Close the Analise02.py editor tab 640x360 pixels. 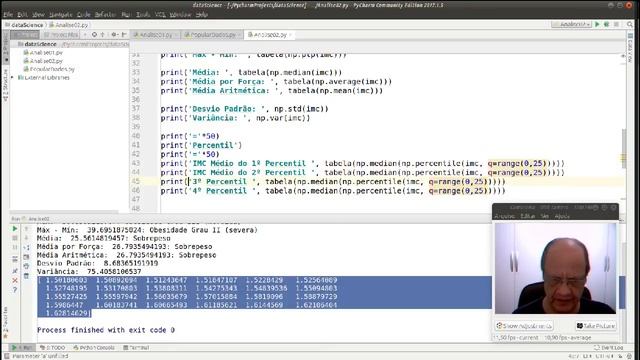(x=291, y=35)
